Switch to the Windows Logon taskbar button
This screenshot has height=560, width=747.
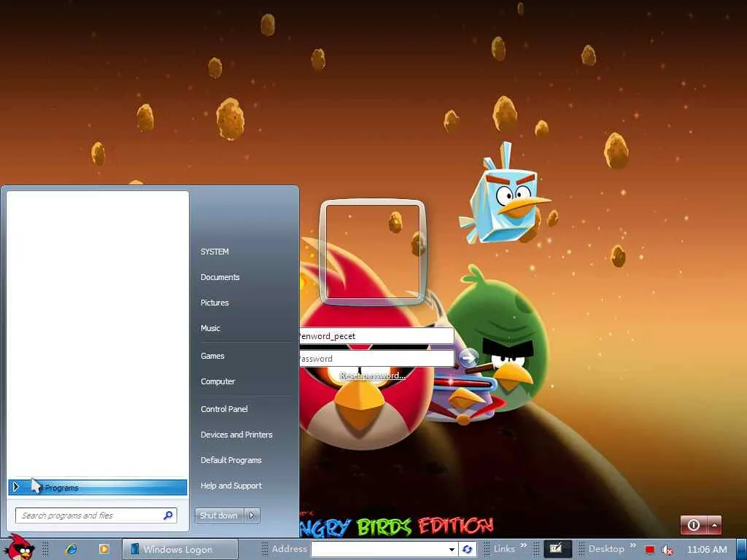pos(179,549)
